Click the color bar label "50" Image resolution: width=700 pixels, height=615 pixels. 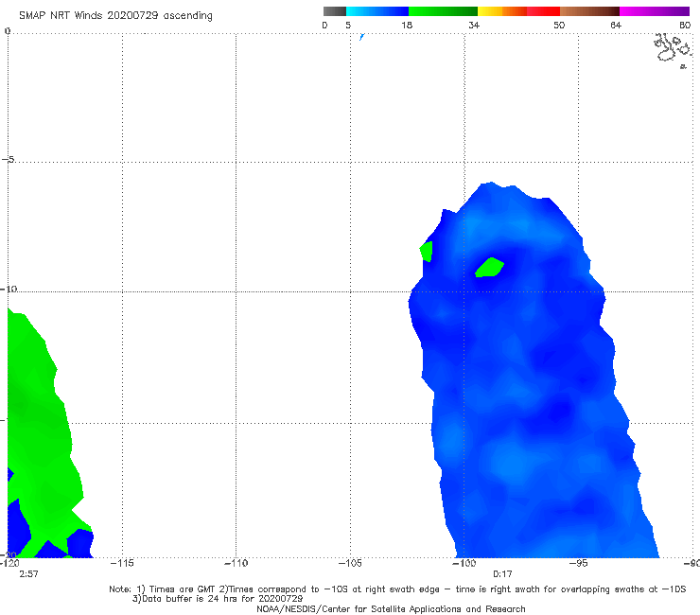tap(559, 25)
